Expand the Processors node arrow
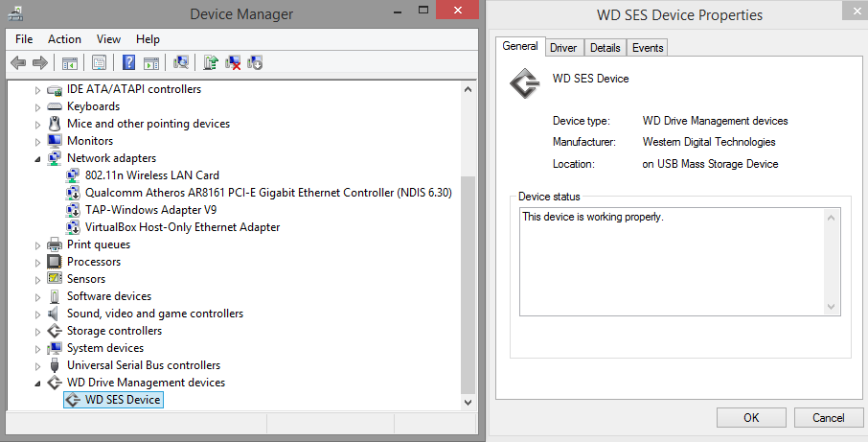This screenshot has height=442, width=868. point(37,262)
